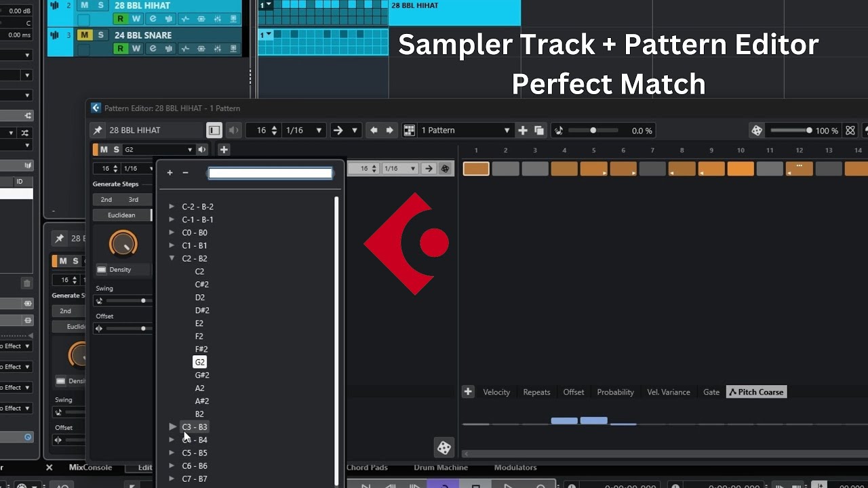Toggle Read automation on 24 BBL SNARE

click(x=120, y=49)
